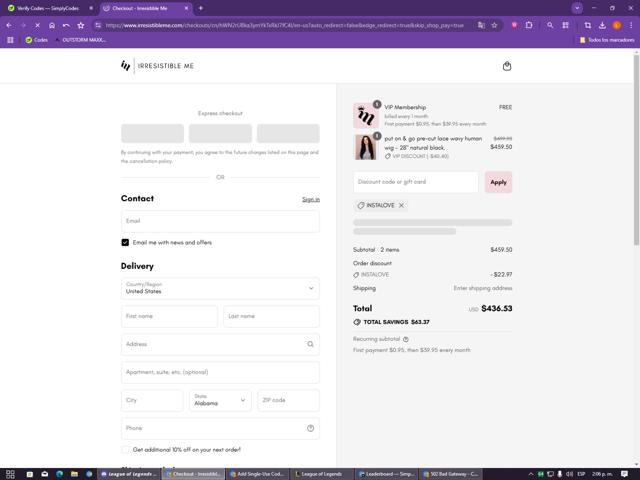
Task: Click the page vertical scrollbar
Action: pos(636,149)
